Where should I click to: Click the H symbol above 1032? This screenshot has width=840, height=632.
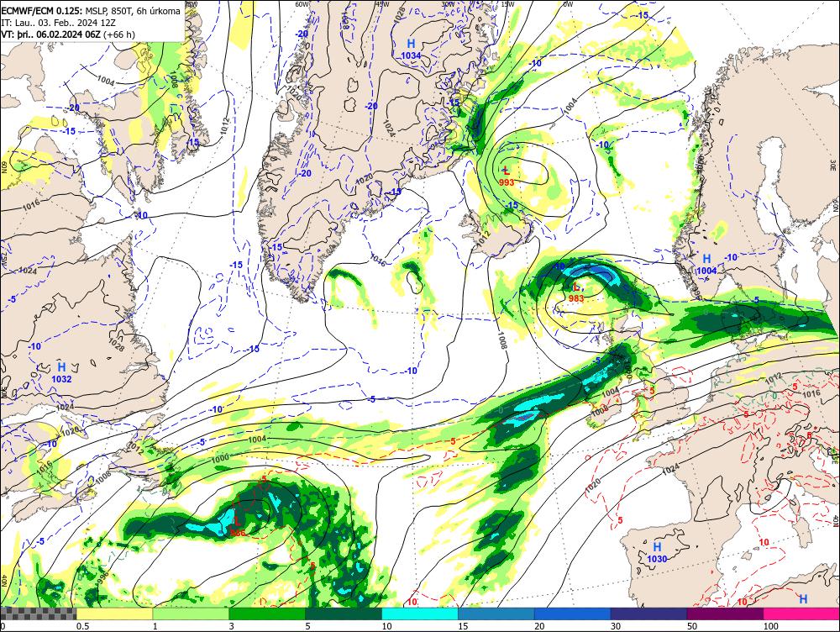[x=61, y=367]
